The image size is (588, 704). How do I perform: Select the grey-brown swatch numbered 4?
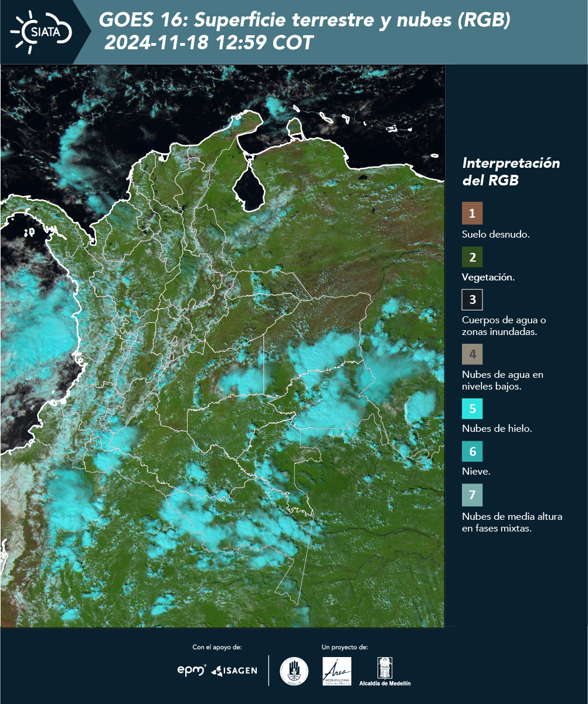(x=472, y=354)
